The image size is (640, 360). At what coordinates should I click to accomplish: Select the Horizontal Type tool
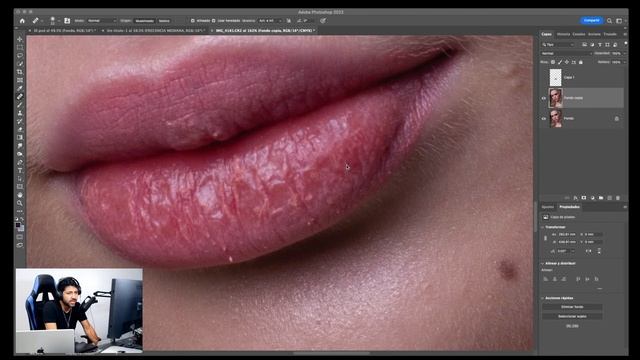[20, 170]
